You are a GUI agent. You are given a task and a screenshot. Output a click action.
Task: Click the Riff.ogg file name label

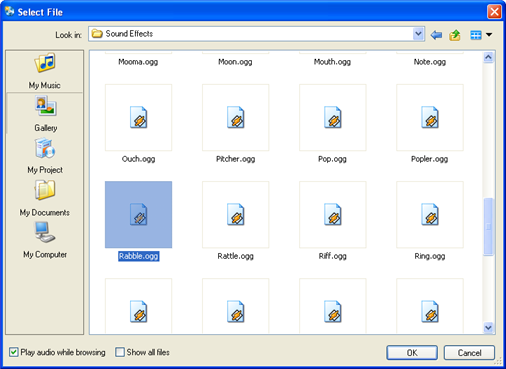(x=332, y=256)
